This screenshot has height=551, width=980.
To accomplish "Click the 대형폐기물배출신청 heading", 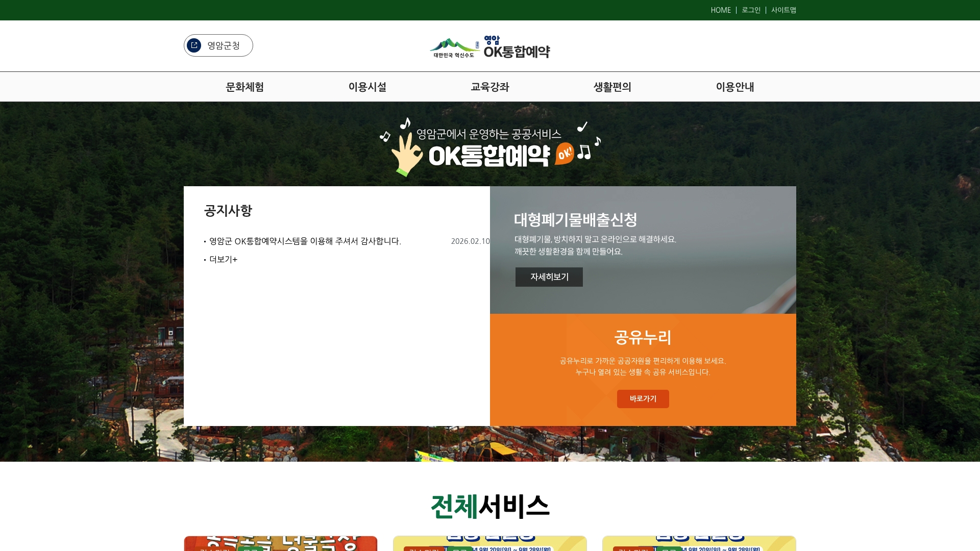I will point(575,220).
